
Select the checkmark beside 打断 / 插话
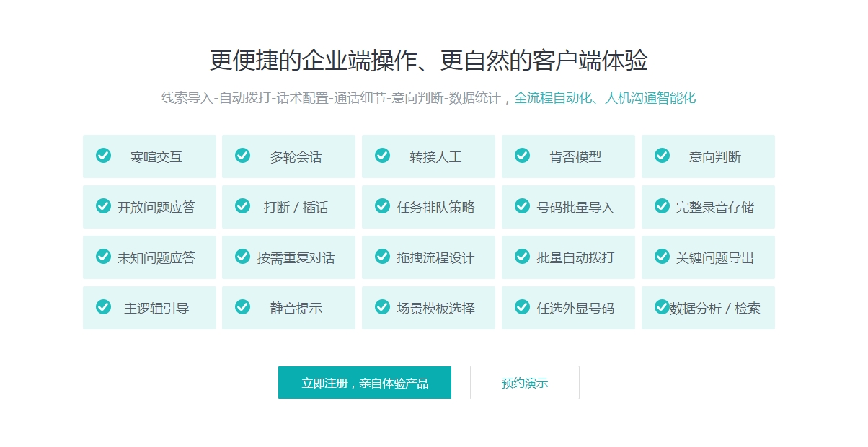(x=243, y=206)
